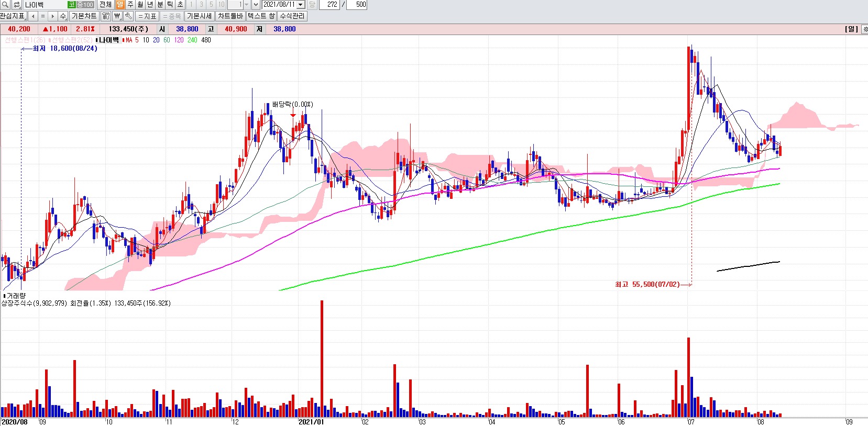Go to previous item with left arrow
Image resolution: width=868 pixels, height=426 pixels.
pos(33,16)
